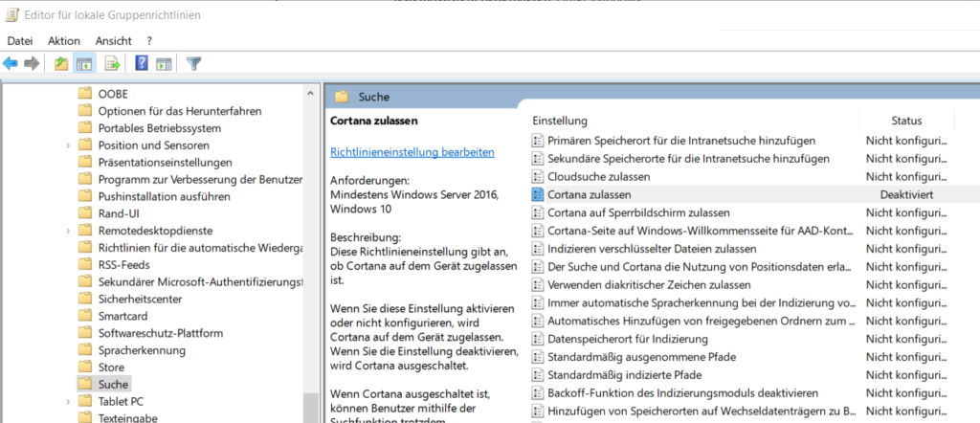Image resolution: width=980 pixels, height=423 pixels.
Task: Select 'Standardmäßig indizierte Pfade' policy
Action: coord(624,375)
